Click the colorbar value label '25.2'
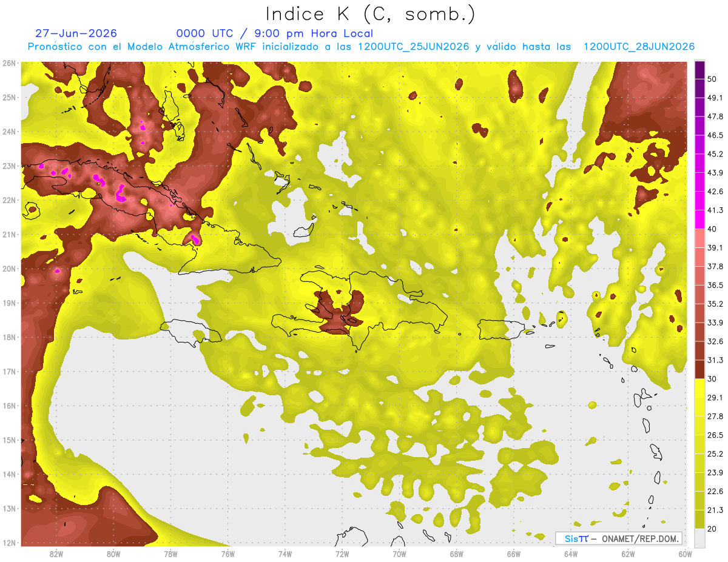 click(x=715, y=454)
